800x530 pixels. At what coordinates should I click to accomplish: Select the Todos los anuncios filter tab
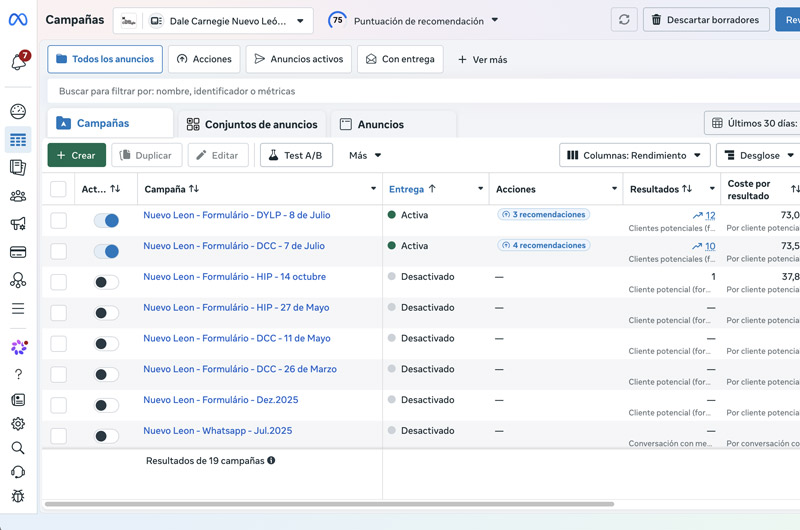105,59
